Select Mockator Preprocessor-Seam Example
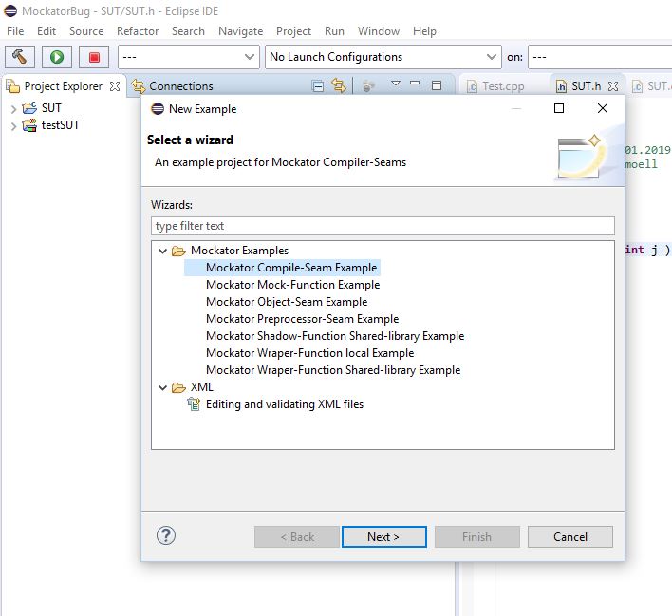Viewport: 672px width, 616px height. (302, 319)
